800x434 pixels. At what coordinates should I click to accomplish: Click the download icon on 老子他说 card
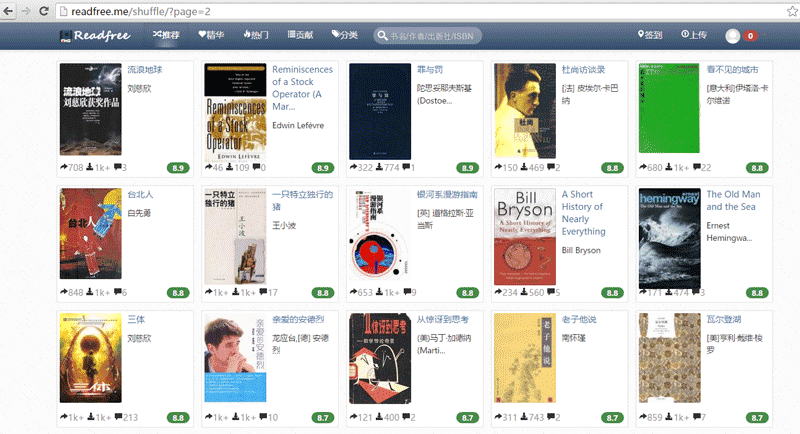click(524, 417)
